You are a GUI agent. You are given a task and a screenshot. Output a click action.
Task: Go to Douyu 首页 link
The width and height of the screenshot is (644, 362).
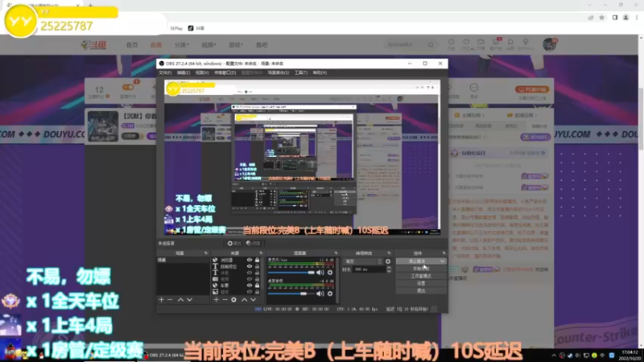[132, 45]
